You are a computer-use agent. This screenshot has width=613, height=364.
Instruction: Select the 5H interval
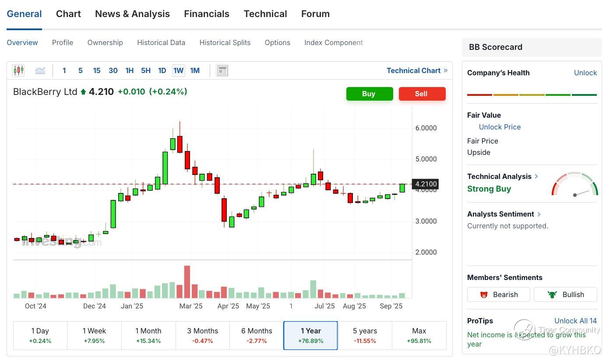click(146, 70)
